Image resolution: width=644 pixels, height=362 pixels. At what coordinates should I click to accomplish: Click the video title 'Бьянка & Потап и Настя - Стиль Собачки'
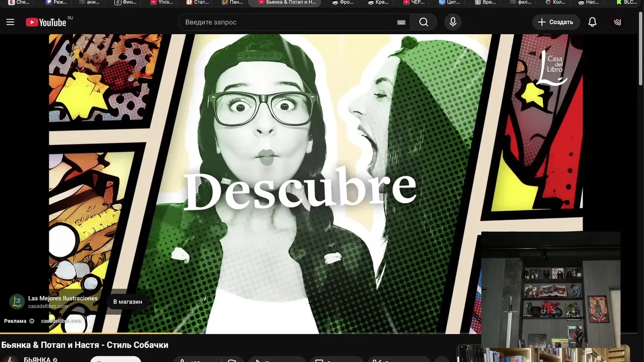[85, 345]
